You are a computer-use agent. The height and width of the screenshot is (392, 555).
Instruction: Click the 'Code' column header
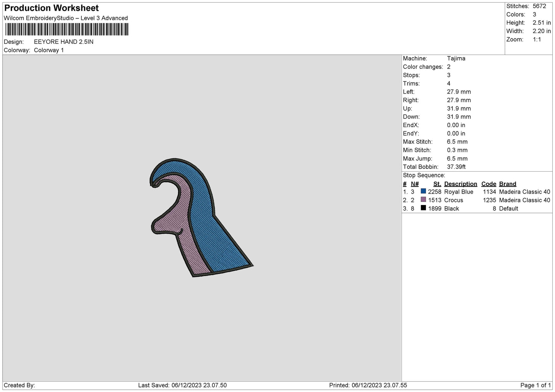pyautogui.click(x=489, y=184)
